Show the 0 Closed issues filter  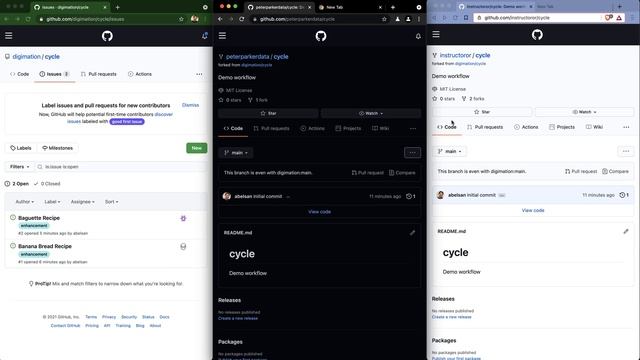click(x=47, y=184)
